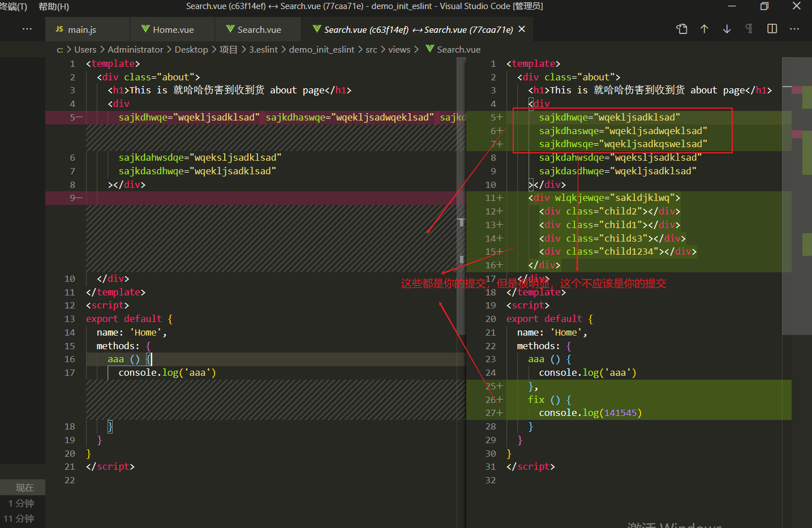Go to previous change arrow

704,29
